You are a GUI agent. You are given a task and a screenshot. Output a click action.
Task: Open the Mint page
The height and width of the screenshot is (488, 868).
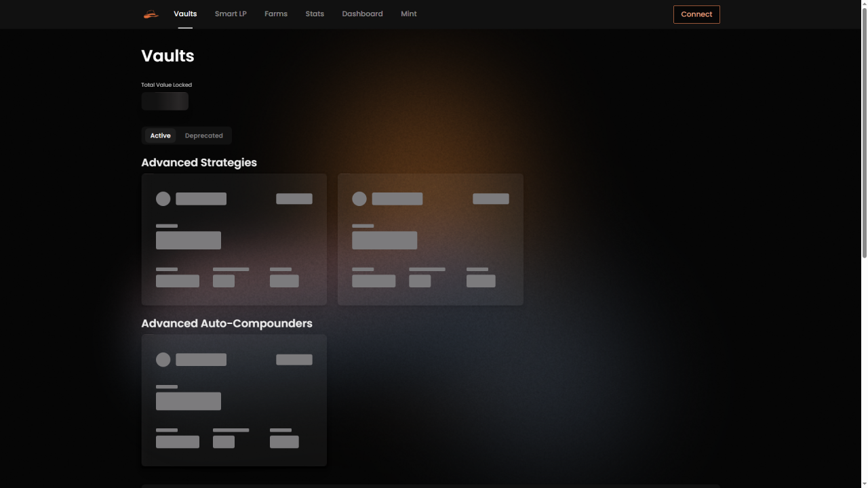(409, 14)
